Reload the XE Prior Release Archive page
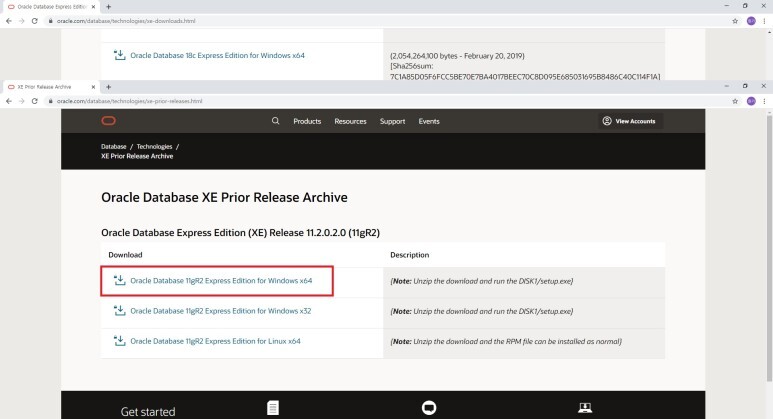 (35, 101)
